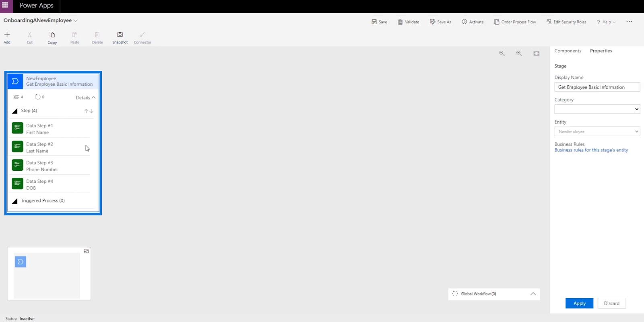Zoom in the canvas
The image size is (644, 322).
[x=519, y=53]
